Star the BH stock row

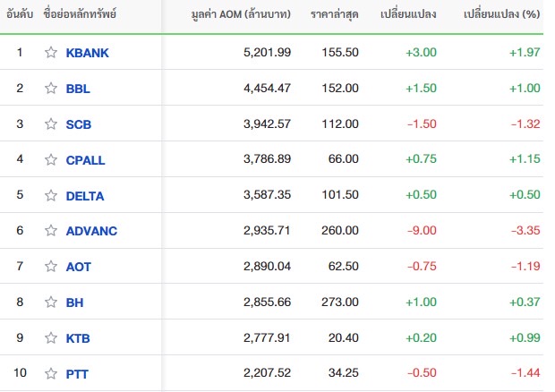point(51,302)
